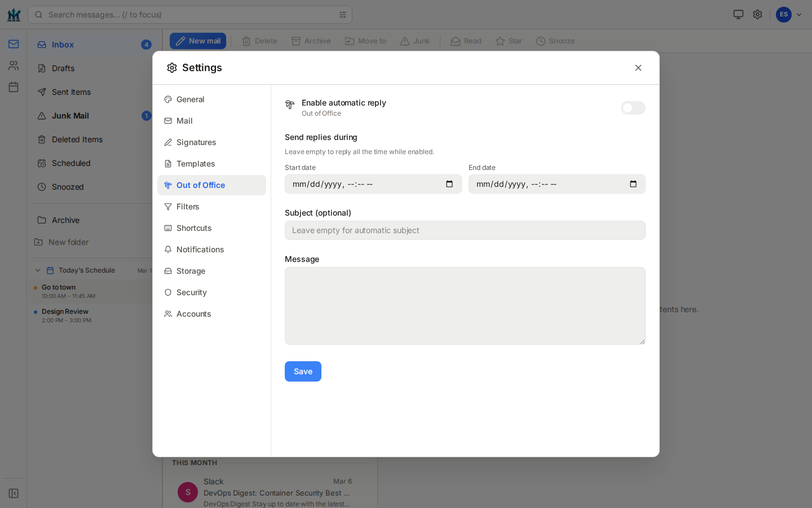This screenshot has height=508, width=812.
Task: Click the settings gear icon in header
Action: coord(757,15)
